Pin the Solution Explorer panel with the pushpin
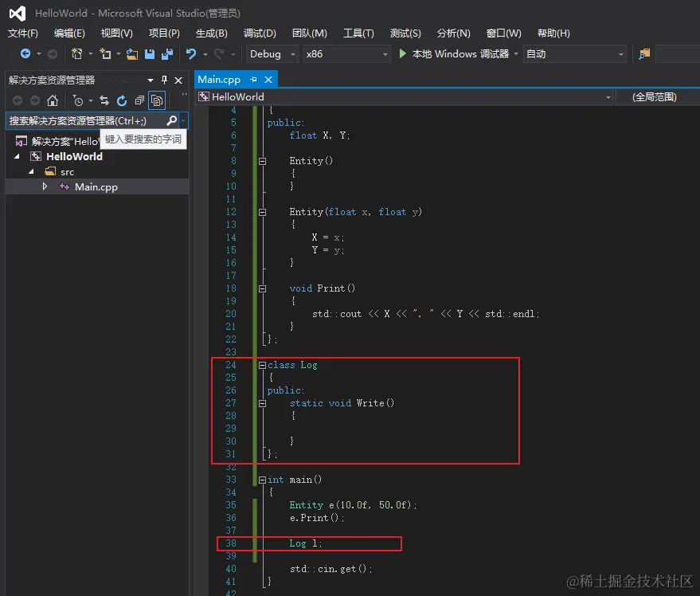 click(164, 80)
